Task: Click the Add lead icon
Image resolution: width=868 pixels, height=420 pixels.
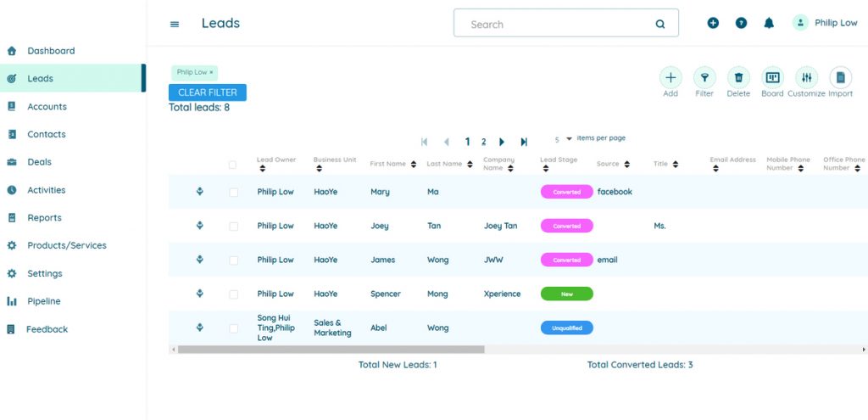Action: click(670, 77)
